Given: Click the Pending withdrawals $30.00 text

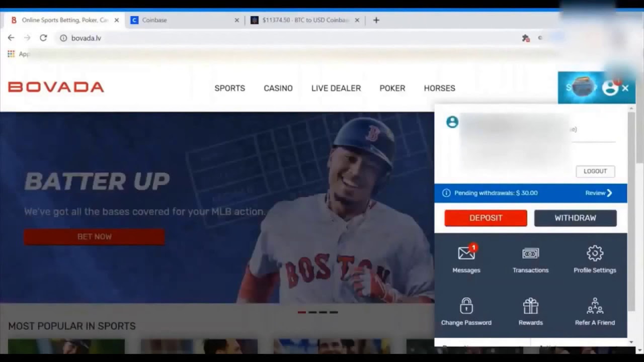Looking at the screenshot, I should coord(496,193).
